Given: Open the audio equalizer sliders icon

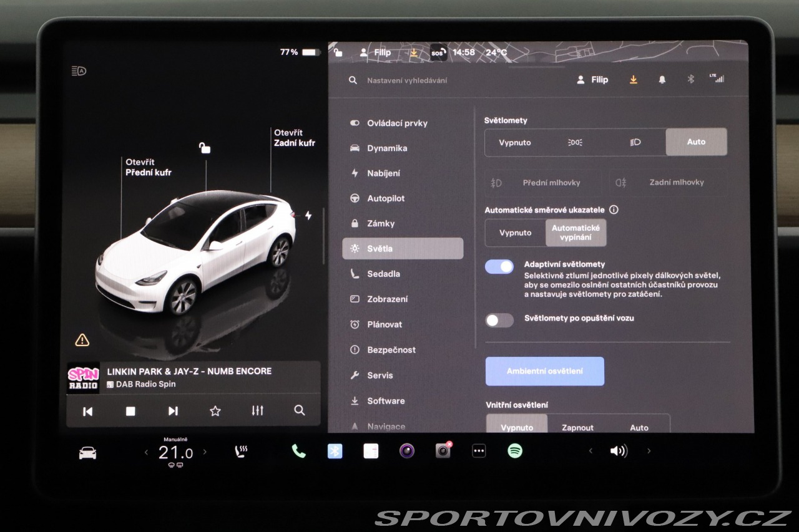Looking at the screenshot, I should tap(257, 410).
